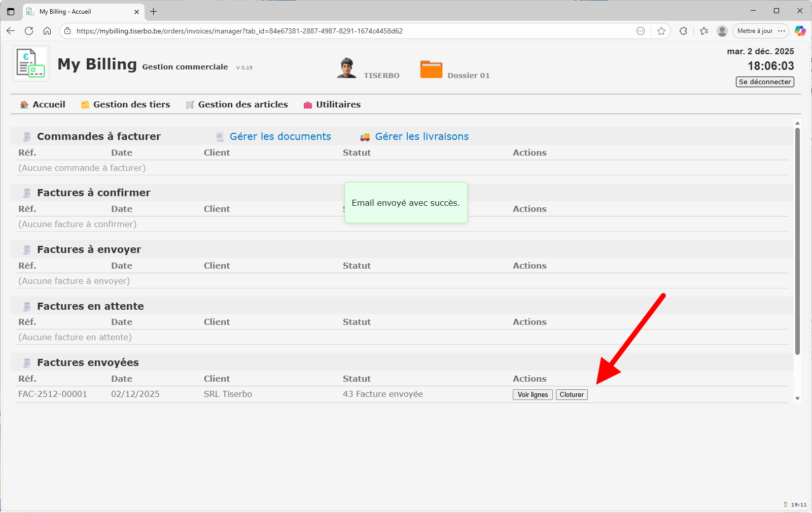812x513 pixels.
Task: Click the My Billing invoice logo icon
Action: 31,63
